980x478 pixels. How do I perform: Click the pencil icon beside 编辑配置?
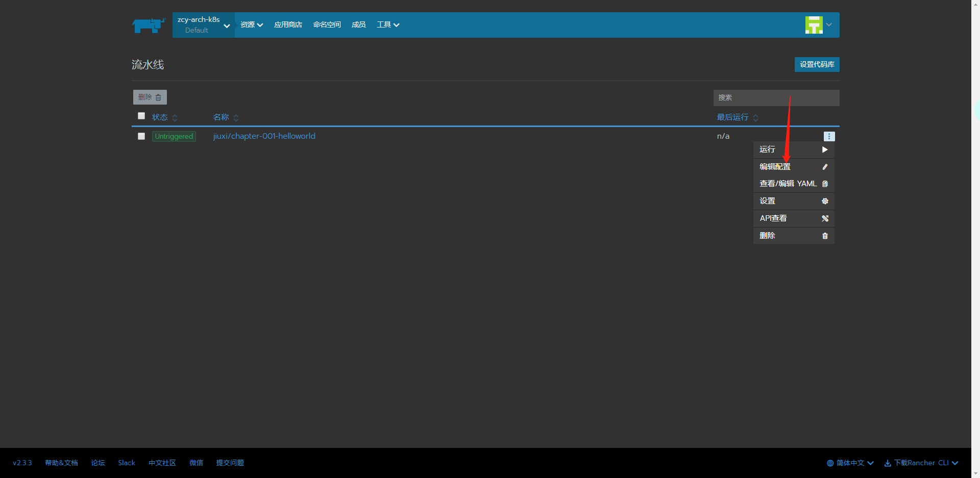825,167
